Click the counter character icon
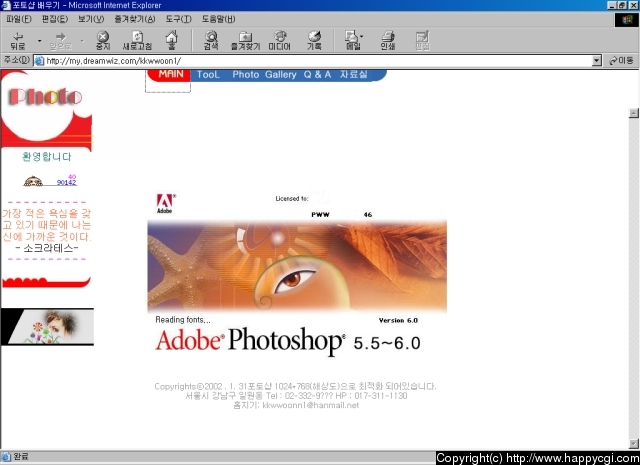 (33, 181)
